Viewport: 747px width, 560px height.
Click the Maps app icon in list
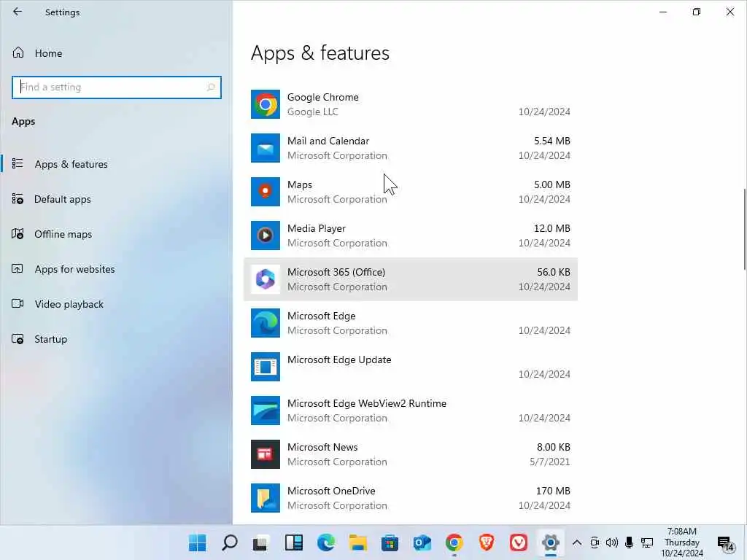point(266,192)
